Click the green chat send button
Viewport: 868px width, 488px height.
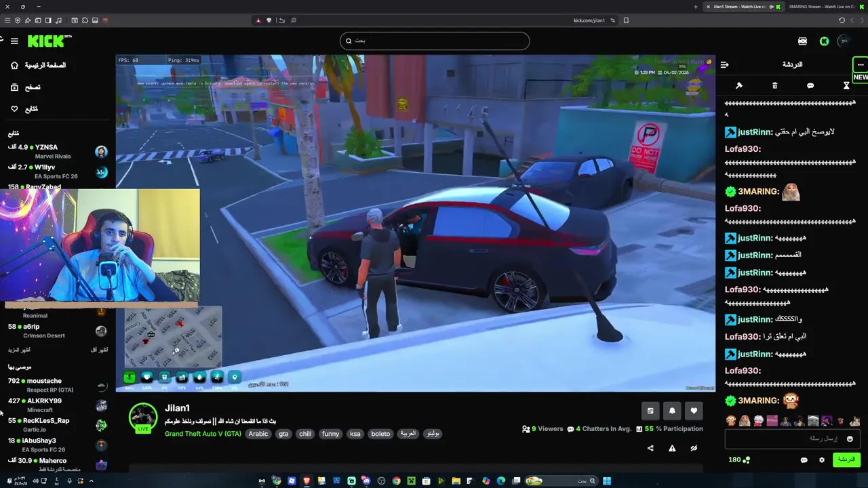(x=846, y=460)
